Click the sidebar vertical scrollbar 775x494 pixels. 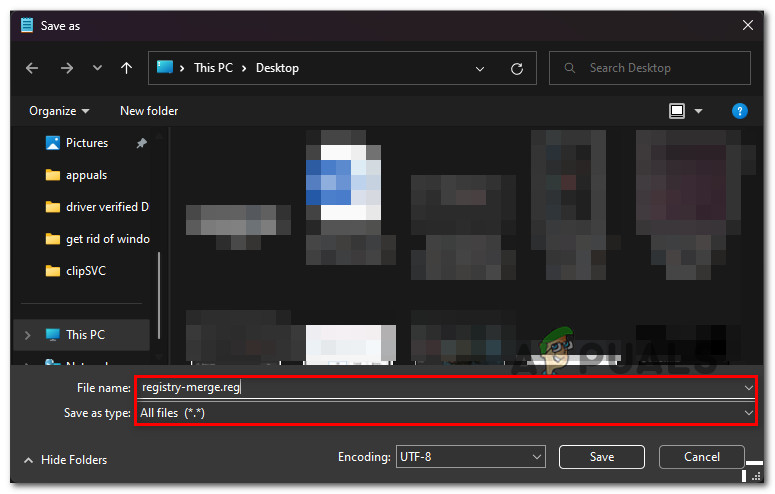tap(159, 296)
